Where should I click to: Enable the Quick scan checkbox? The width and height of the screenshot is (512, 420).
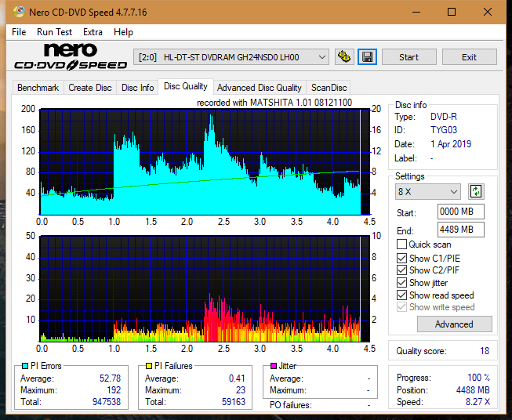(401, 244)
